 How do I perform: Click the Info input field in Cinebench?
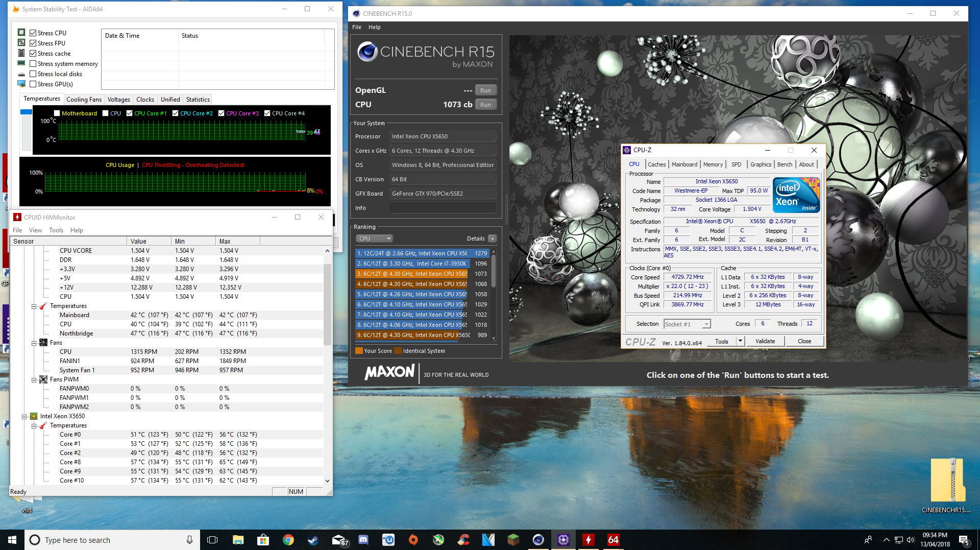(443, 208)
